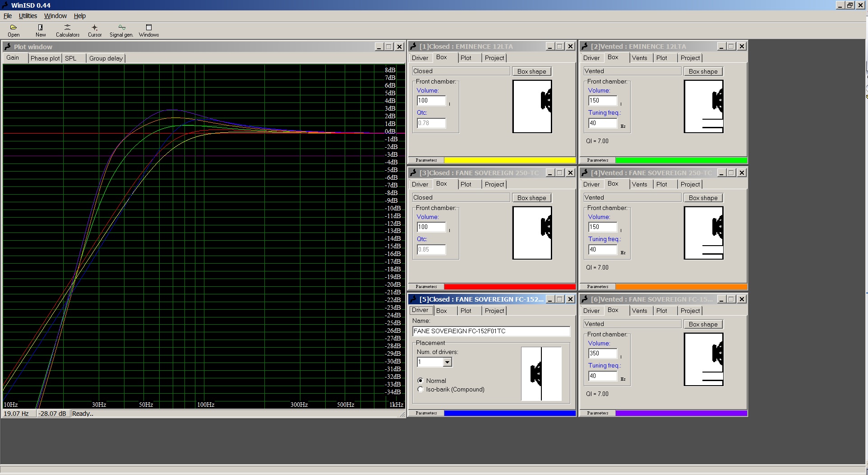868x475 pixels.
Task: Click the -28.07 dB status bar readout
Action: [53, 414]
